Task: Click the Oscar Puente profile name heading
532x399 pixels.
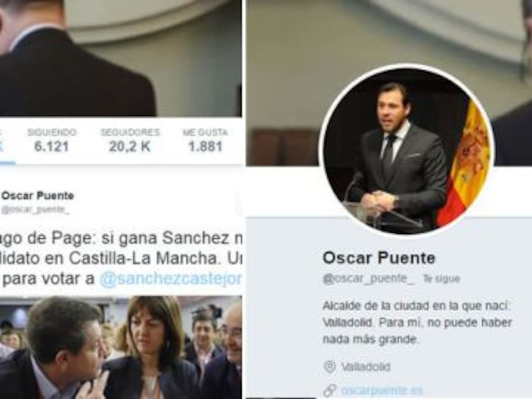Action: [x=379, y=258]
